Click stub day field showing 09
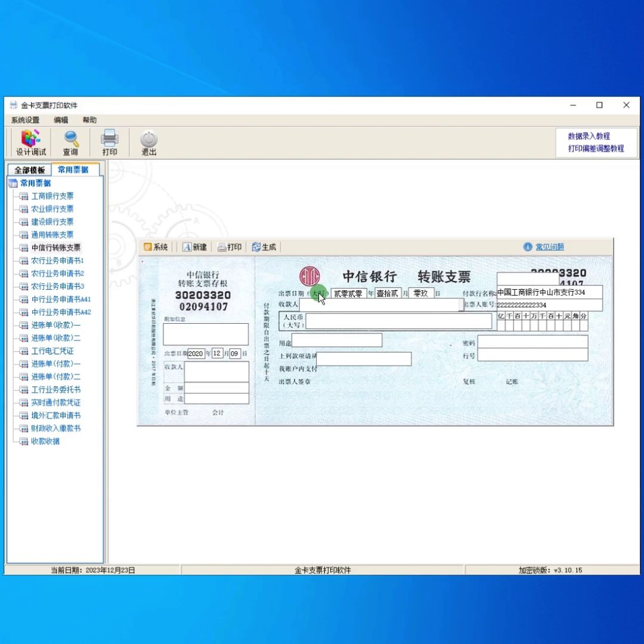 [235, 353]
